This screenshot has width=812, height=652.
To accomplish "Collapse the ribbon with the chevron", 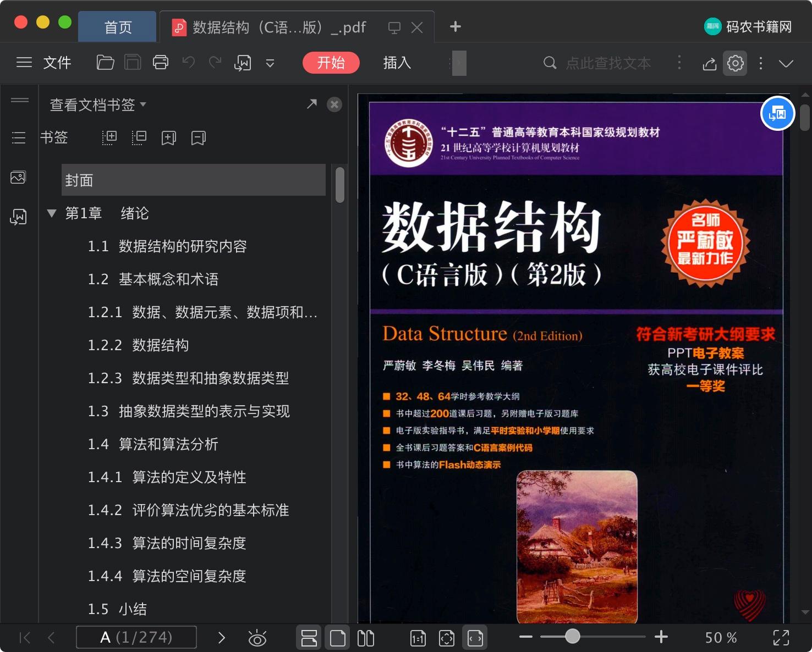I will 786,64.
